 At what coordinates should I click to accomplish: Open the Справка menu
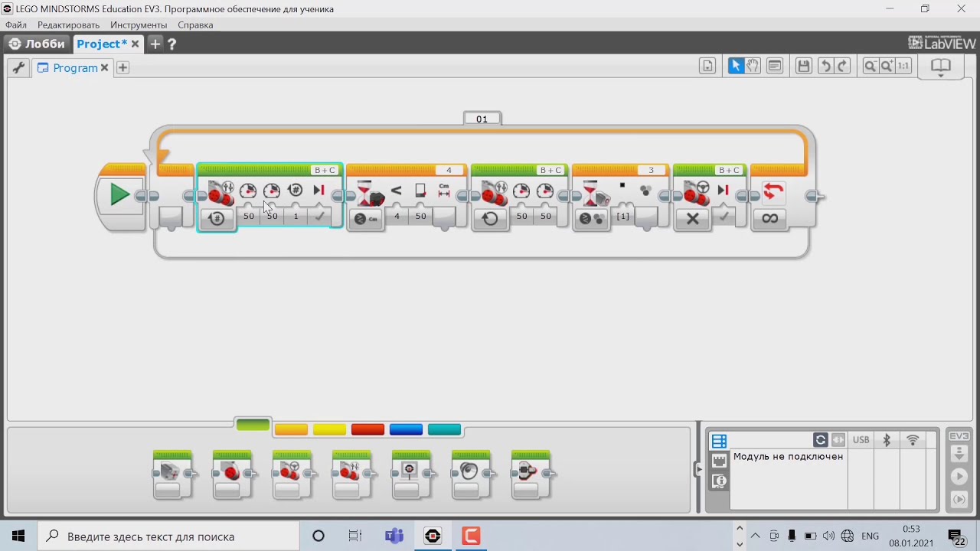(x=195, y=24)
